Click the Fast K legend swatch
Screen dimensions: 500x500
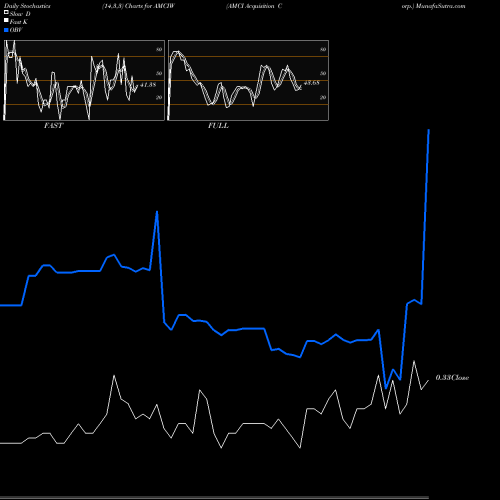[x=6, y=21]
